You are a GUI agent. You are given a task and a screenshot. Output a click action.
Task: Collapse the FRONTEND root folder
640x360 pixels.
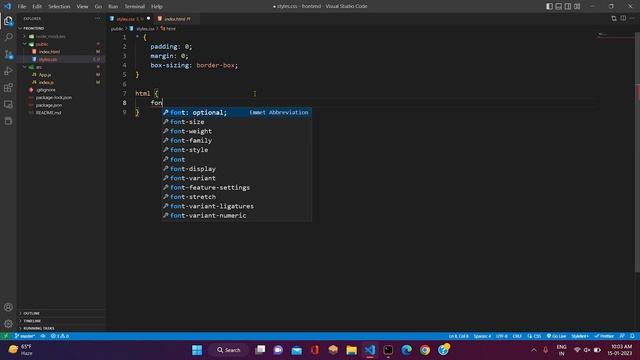33,28
